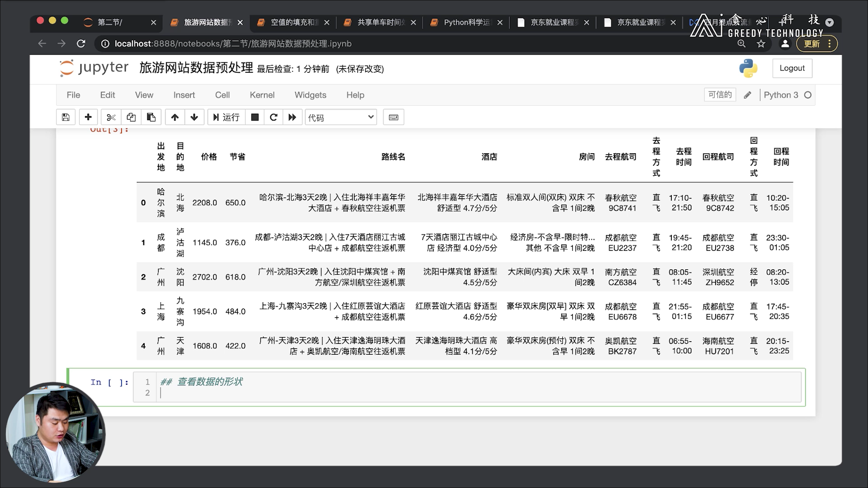Save the notebook via the save icon
Image resolution: width=868 pixels, height=488 pixels.
pyautogui.click(x=66, y=117)
